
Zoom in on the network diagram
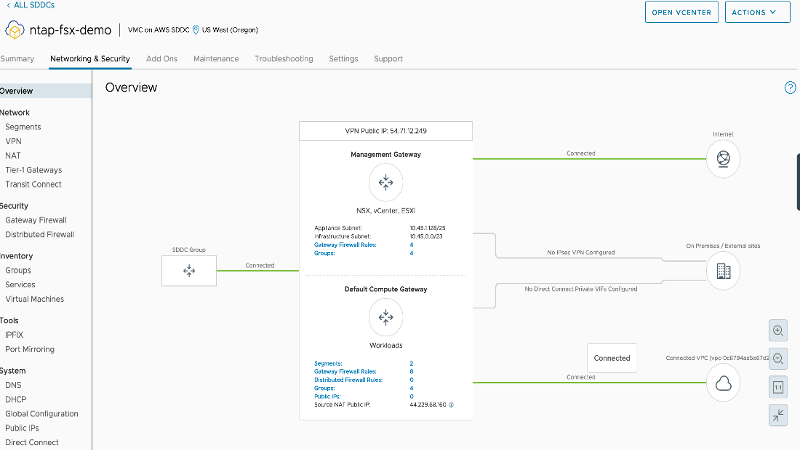tap(779, 329)
